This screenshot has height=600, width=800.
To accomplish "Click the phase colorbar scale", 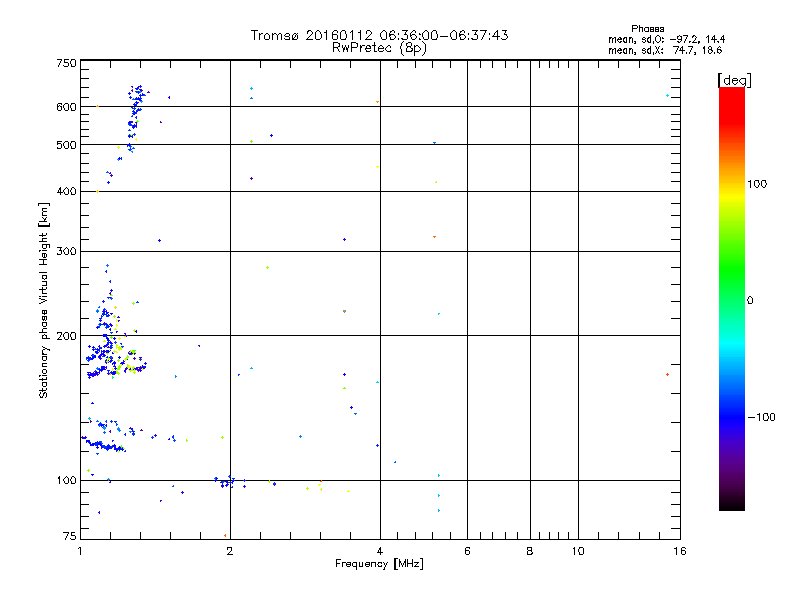I will click(732, 298).
